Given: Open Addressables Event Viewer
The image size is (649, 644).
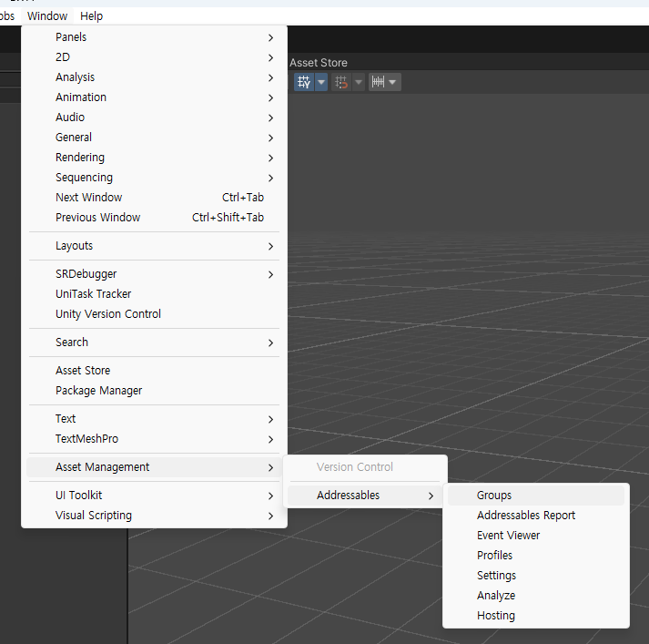Looking at the screenshot, I should click(536, 536).
